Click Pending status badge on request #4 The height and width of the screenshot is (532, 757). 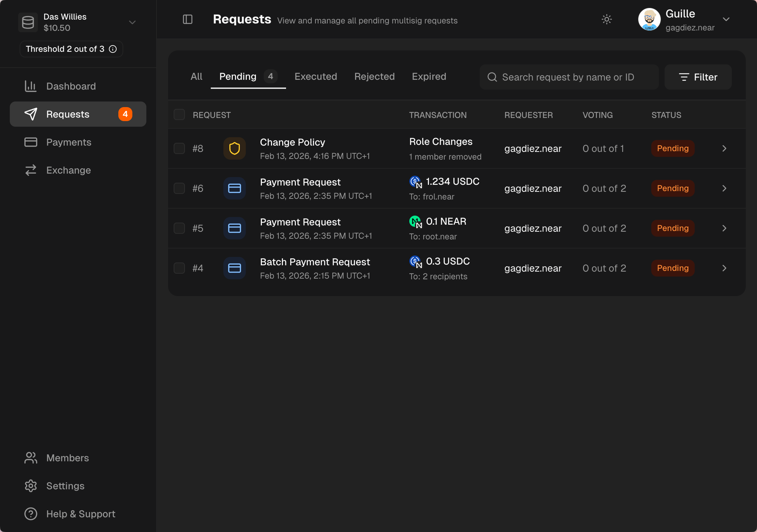tap(673, 268)
